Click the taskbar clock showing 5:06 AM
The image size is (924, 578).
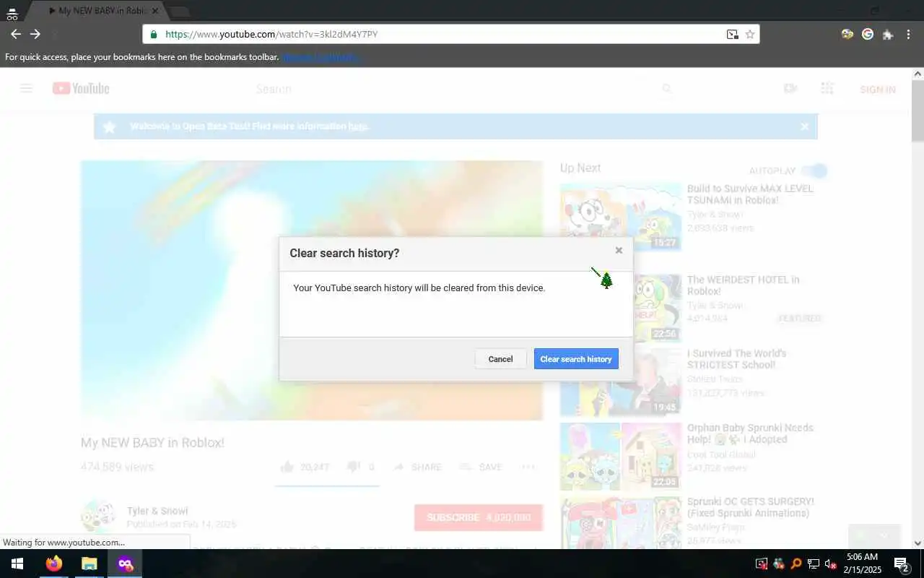[863, 564]
